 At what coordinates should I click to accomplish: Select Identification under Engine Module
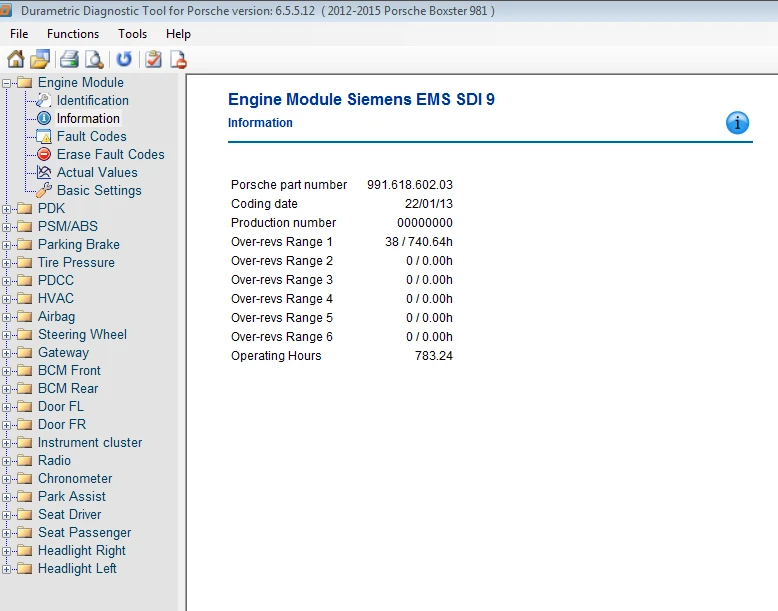[x=92, y=100]
